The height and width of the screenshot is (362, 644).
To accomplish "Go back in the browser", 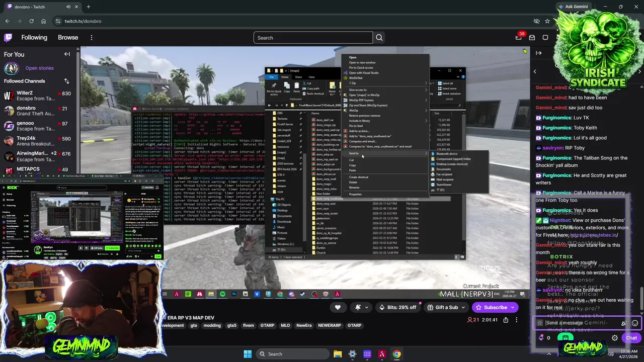I will coord(7,21).
